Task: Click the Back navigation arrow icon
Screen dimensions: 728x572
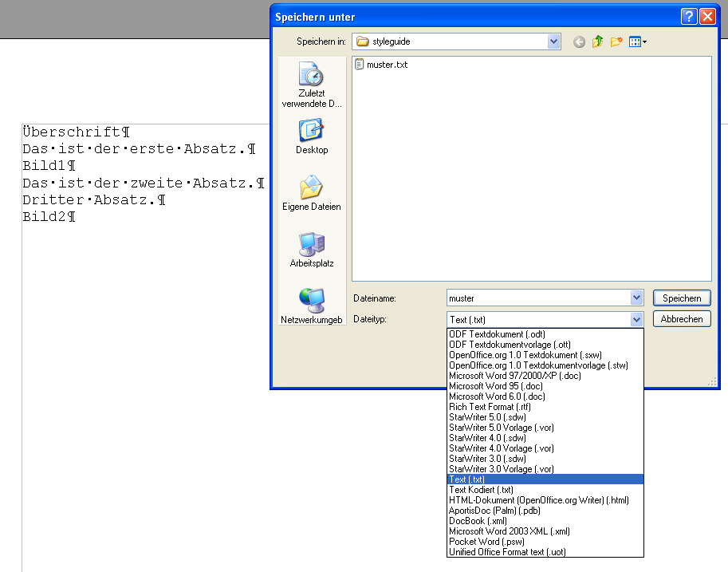Action: click(x=579, y=42)
